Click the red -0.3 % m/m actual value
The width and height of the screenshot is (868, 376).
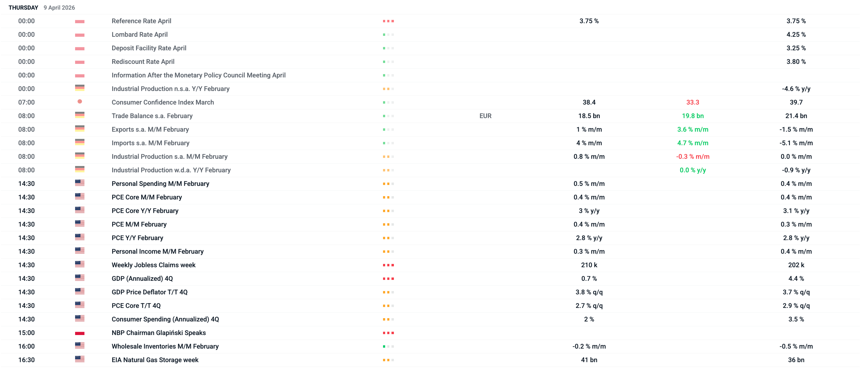(692, 157)
